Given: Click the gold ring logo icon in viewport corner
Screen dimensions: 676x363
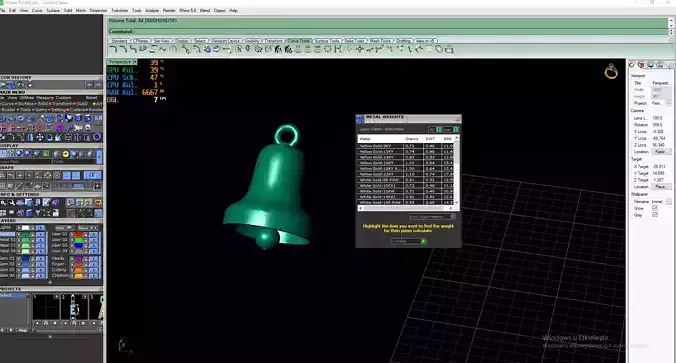Looking at the screenshot, I should tap(610, 72).
